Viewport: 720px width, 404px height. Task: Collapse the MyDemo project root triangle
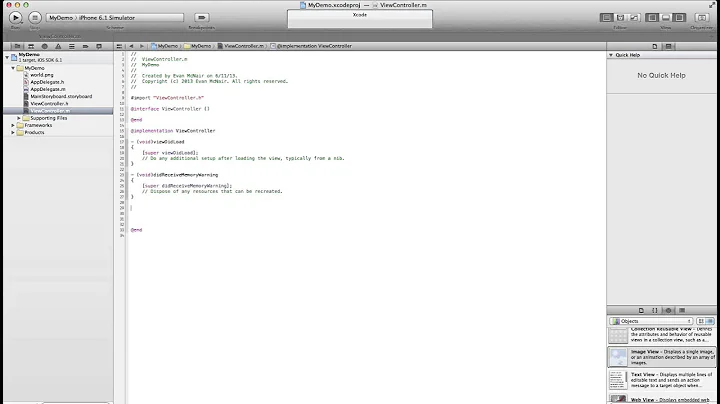tap(7, 57)
